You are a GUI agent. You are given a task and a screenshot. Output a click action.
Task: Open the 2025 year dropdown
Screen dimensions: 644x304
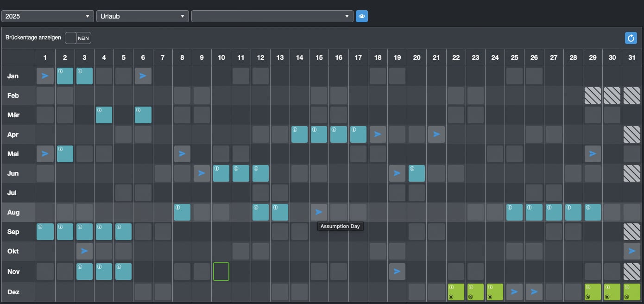point(48,16)
